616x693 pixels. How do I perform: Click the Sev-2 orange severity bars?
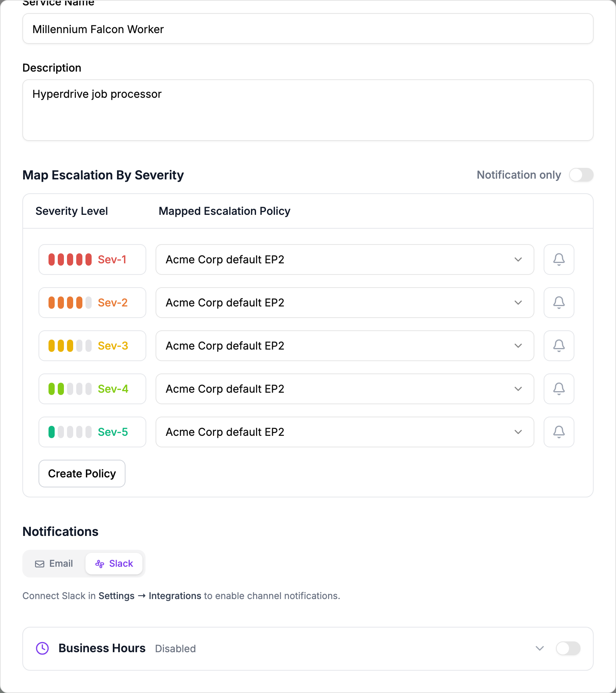(x=70, y=303)
